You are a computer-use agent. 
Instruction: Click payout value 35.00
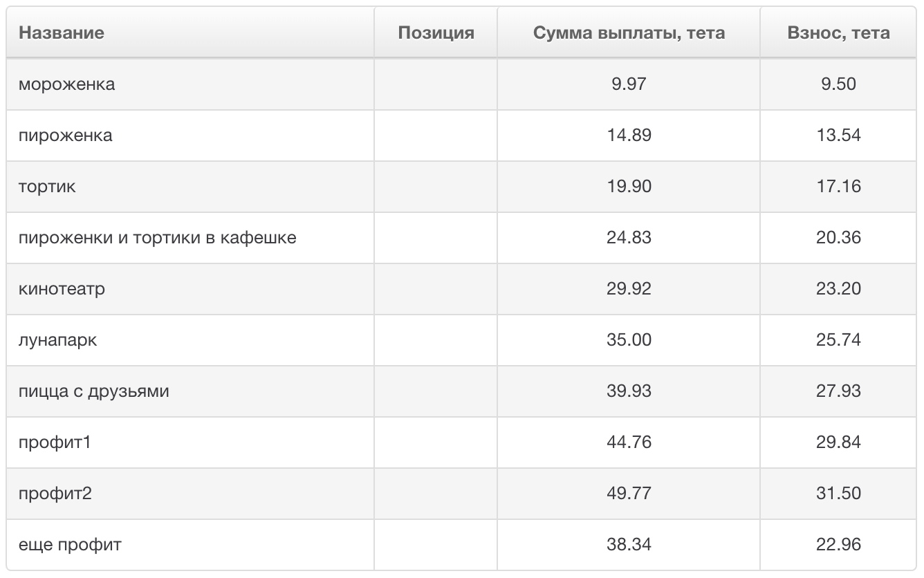[629, 340]
